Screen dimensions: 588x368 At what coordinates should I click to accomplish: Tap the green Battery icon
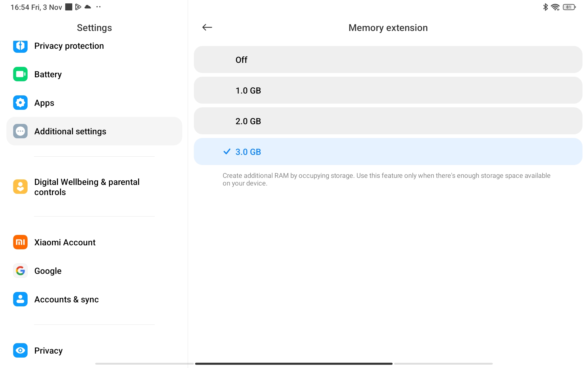coord(20,74)
